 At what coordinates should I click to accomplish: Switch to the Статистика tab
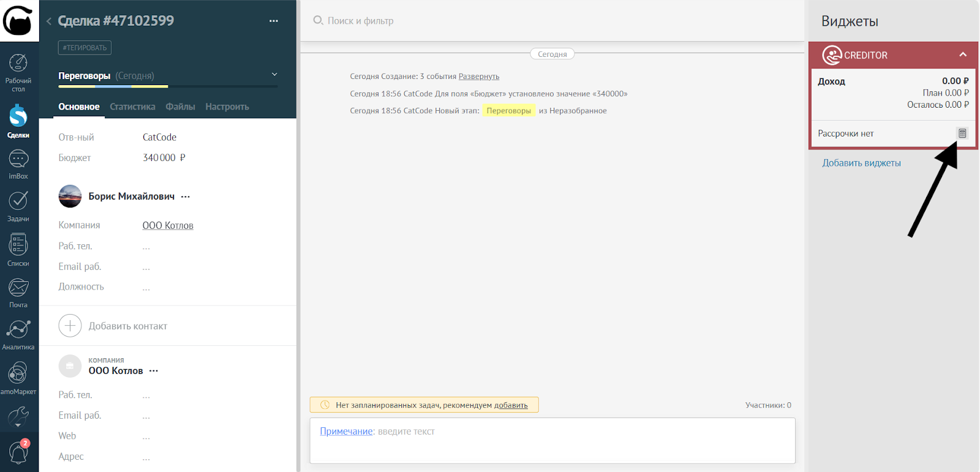(132, 107)
